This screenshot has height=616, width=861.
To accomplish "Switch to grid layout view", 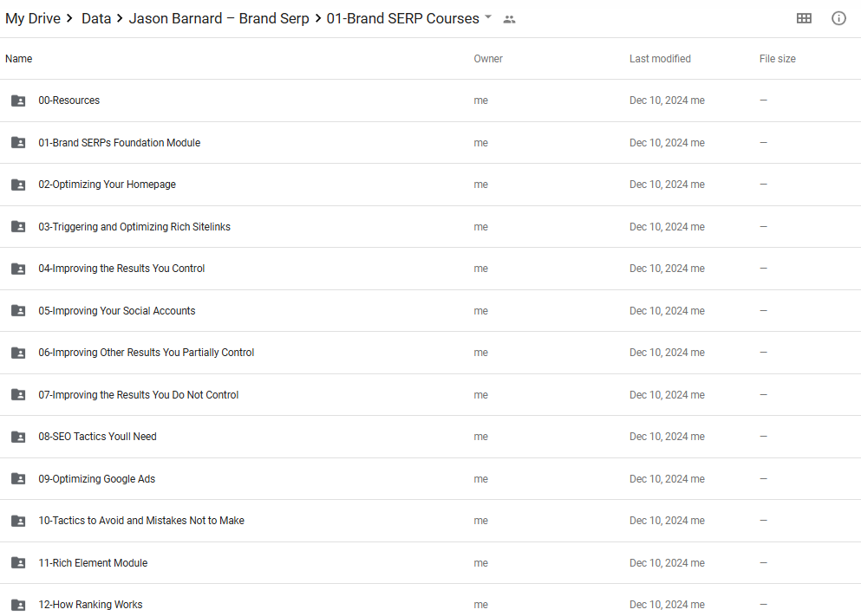I will pyautogui.click(x=804, y=18).
